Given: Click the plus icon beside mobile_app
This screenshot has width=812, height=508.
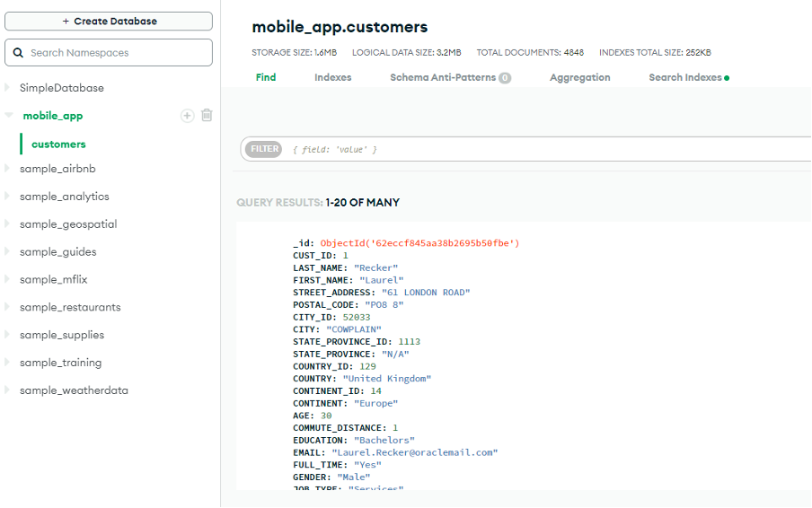Looking at the screenshot, I should [x=187, y=116].
